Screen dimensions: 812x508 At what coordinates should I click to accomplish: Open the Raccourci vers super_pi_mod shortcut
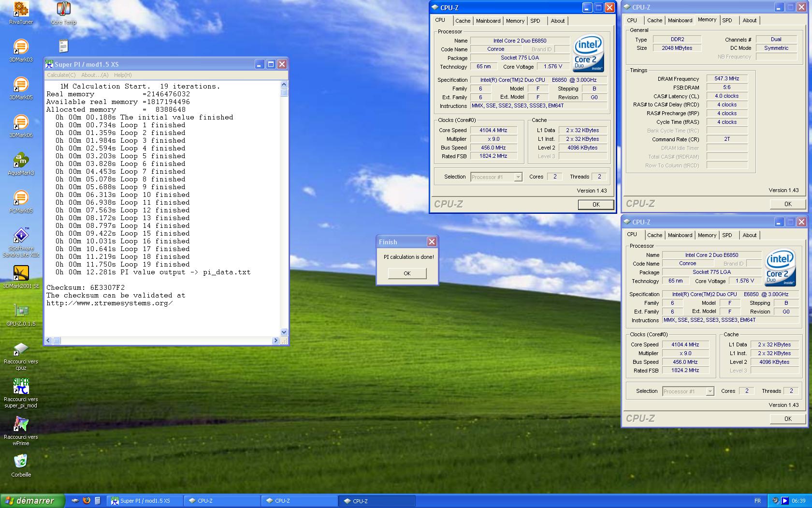tap(21, 393)
